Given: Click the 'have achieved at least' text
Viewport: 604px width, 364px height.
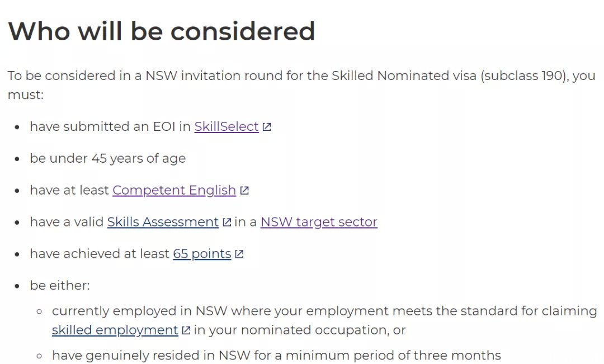Looking at the screenshot, I should pyautogui.click(x=100, y=254).
